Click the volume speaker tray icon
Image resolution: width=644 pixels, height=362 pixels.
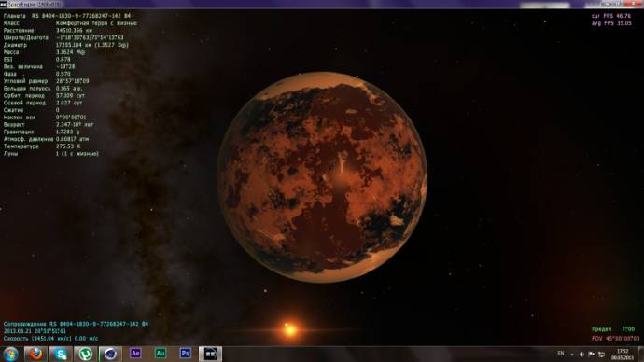click(x=581, y=355)
